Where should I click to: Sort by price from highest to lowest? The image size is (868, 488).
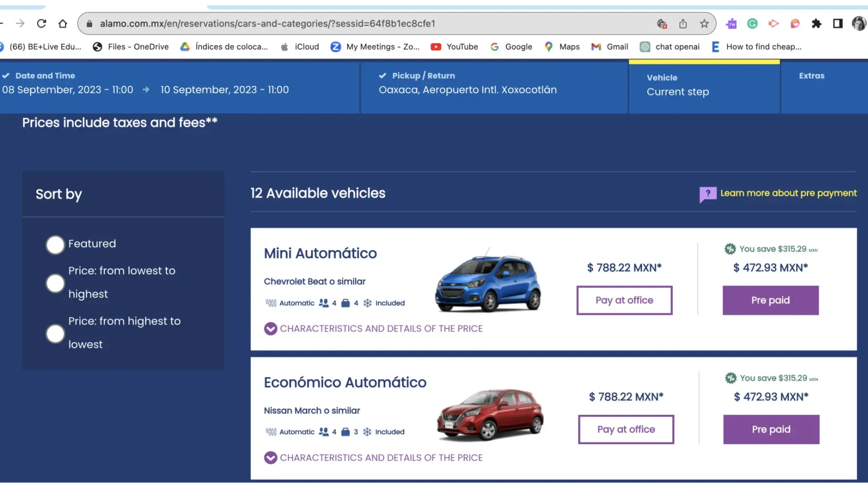pos(55,334)
